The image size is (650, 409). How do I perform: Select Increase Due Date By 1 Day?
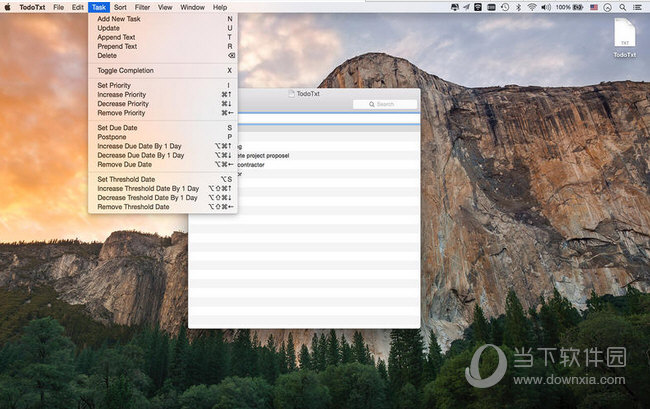coord(163,146)
